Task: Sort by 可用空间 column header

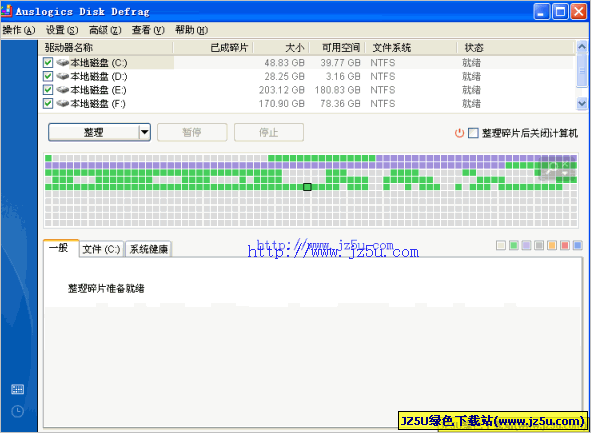Action: click(x=337, y=47)
